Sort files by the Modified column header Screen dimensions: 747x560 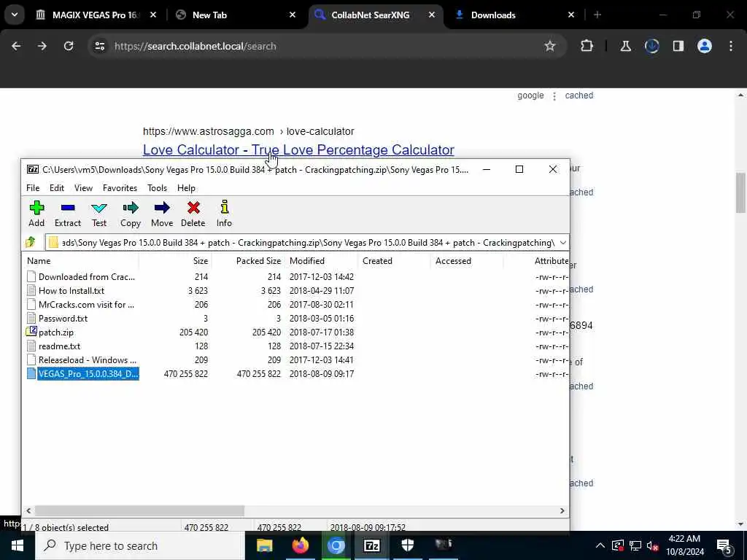click(x=322, y=261)
